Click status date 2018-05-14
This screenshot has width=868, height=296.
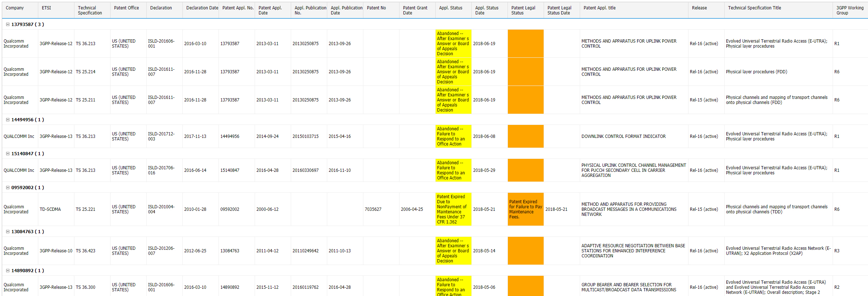(484, 251)
